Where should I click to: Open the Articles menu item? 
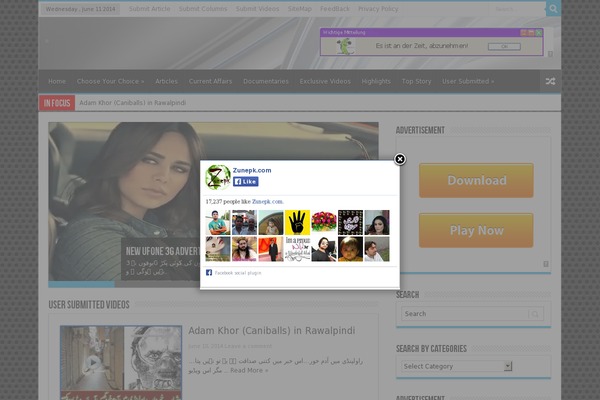[166, 81]
